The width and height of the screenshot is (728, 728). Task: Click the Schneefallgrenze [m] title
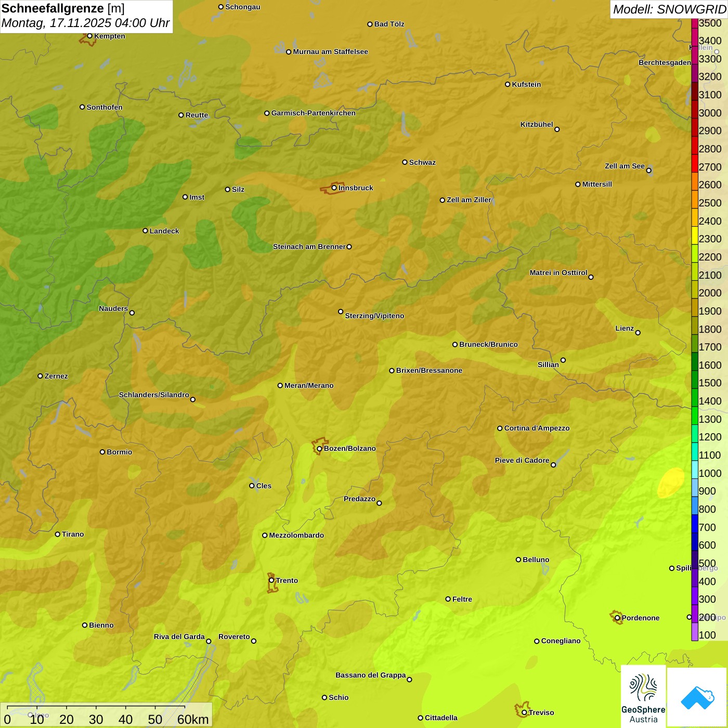[x=63, y=8]
